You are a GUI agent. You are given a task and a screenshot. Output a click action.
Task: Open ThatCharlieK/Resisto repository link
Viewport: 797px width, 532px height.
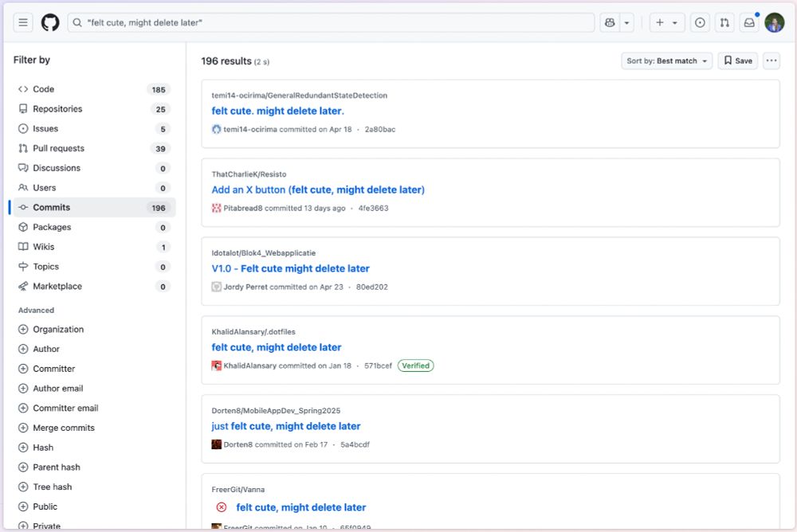(249, 174)
